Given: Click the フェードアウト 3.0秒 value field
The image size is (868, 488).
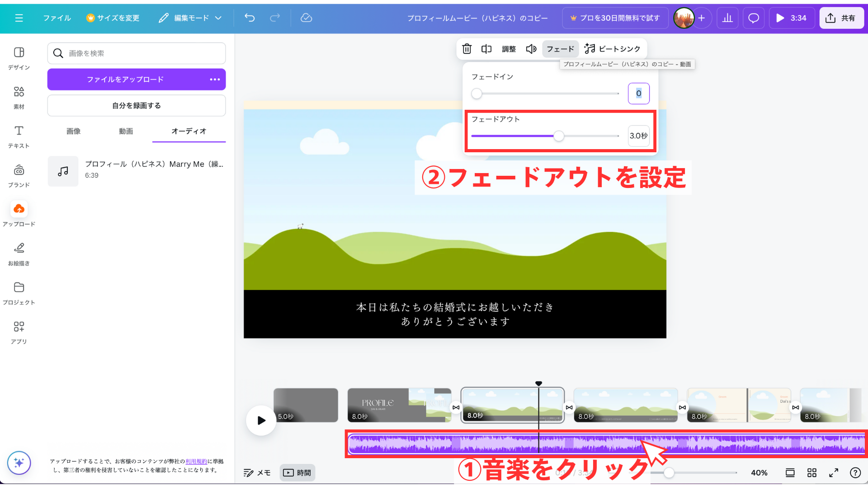Looking at the screenshot, I should pyautogui.click(x=638, y=136).
